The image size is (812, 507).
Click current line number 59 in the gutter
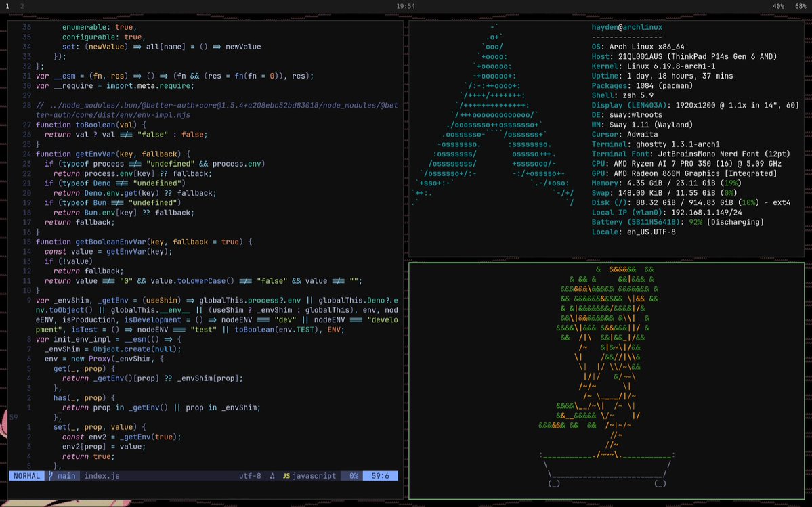click(14, 418)
